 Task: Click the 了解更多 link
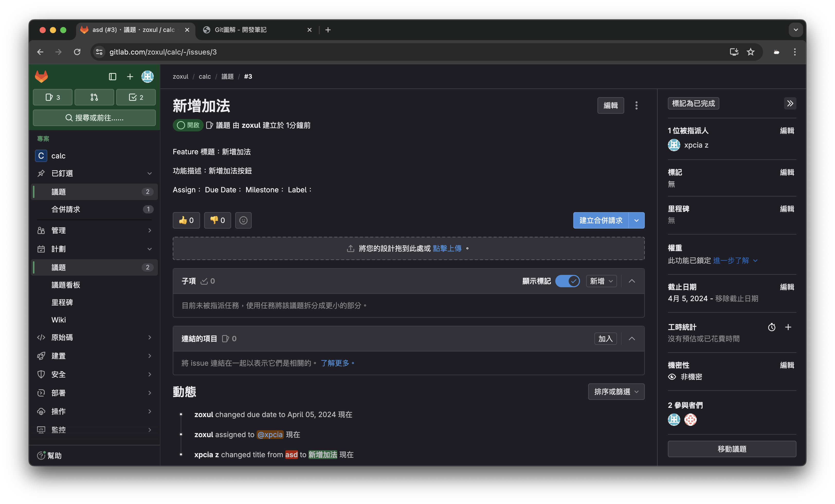[x=335, y=363]
